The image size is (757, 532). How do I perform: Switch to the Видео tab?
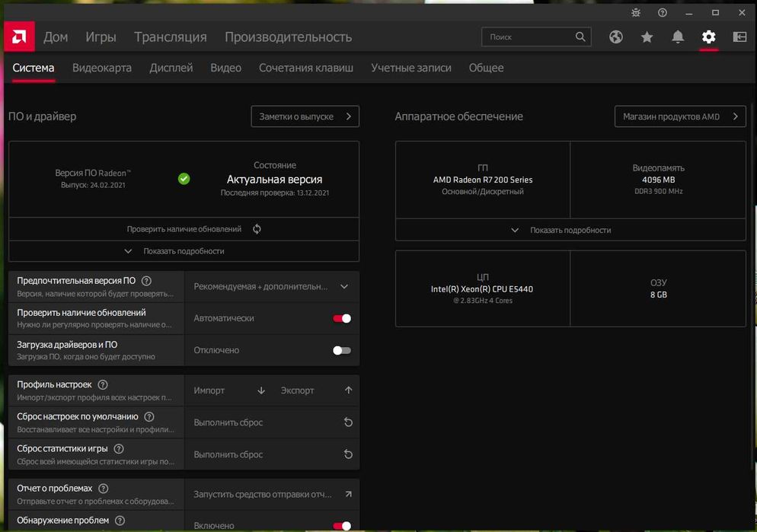pyautogui.click(x=226, y=68)
